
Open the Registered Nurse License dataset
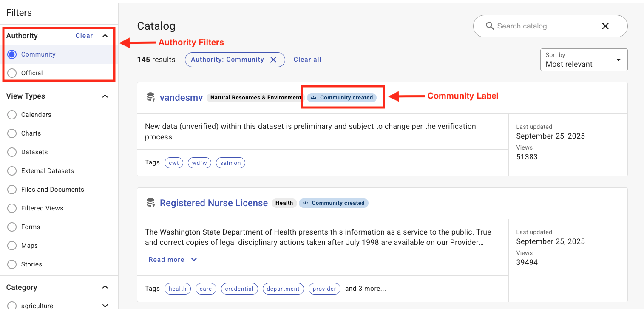tap(214, 203)
